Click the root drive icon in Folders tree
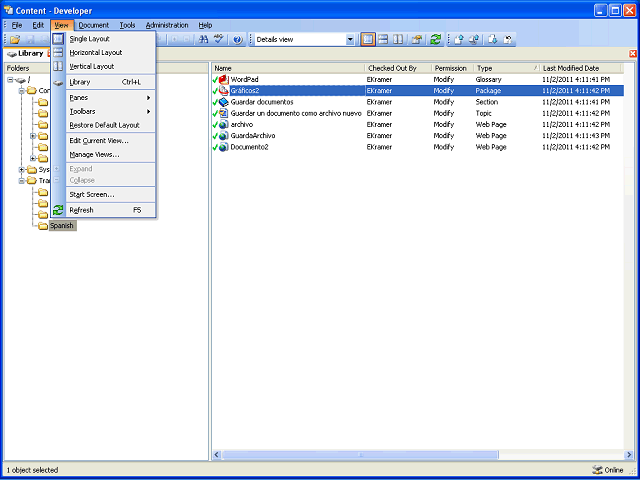 tap(20, 80)
